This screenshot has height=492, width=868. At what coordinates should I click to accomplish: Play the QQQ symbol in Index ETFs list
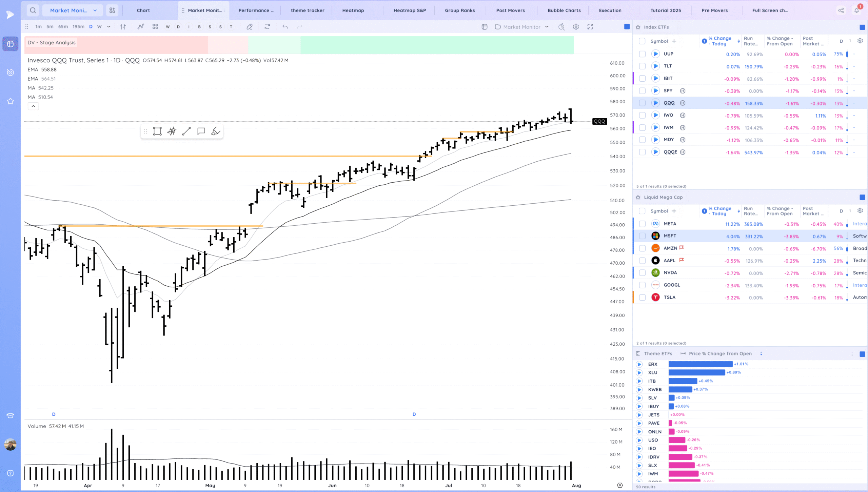[x=656, y=103]
